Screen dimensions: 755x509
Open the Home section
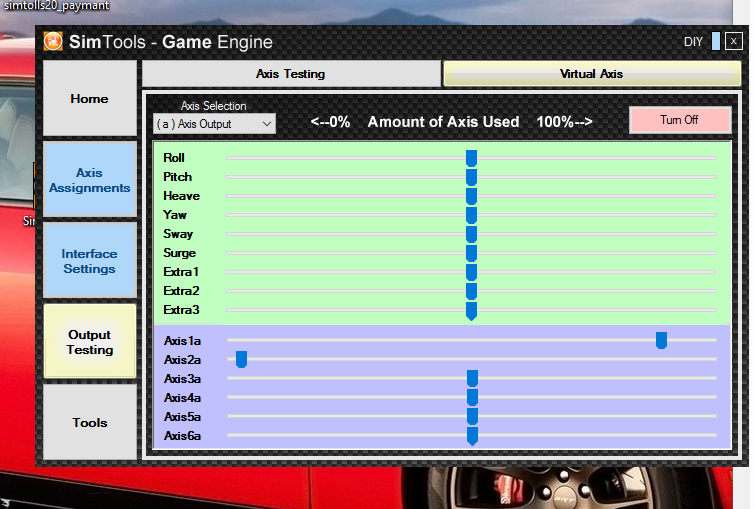click(x=90, y=98)
